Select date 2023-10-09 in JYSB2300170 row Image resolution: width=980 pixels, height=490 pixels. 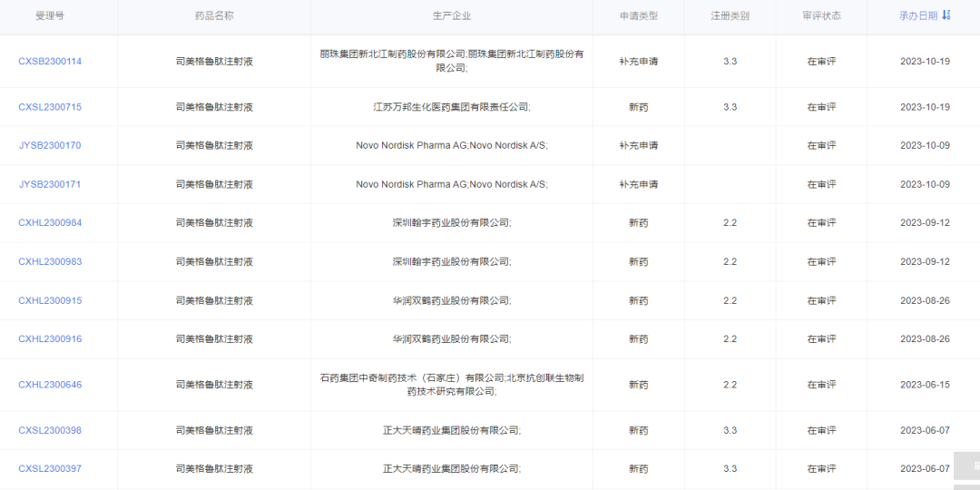pos(925,145)
